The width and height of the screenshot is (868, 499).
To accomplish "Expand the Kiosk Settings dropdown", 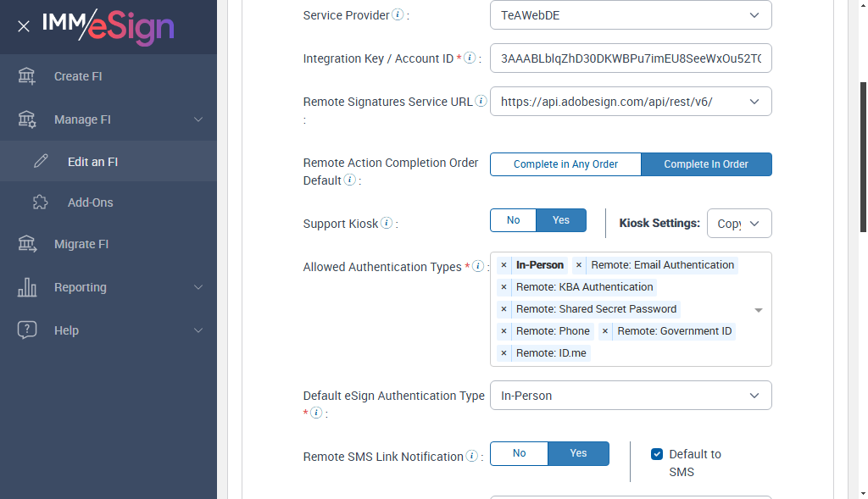I will (x=739, y=224).
